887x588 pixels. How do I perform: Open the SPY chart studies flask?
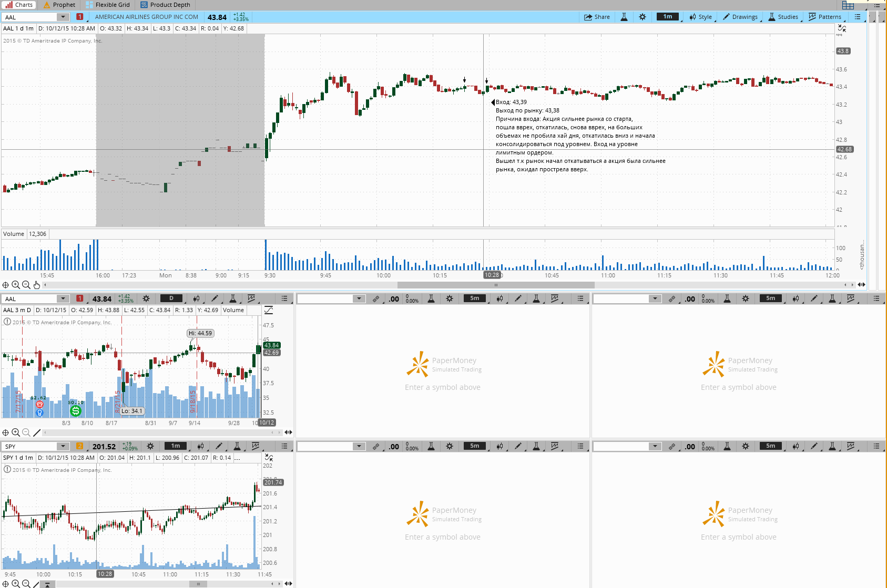[x=237, y=446]
